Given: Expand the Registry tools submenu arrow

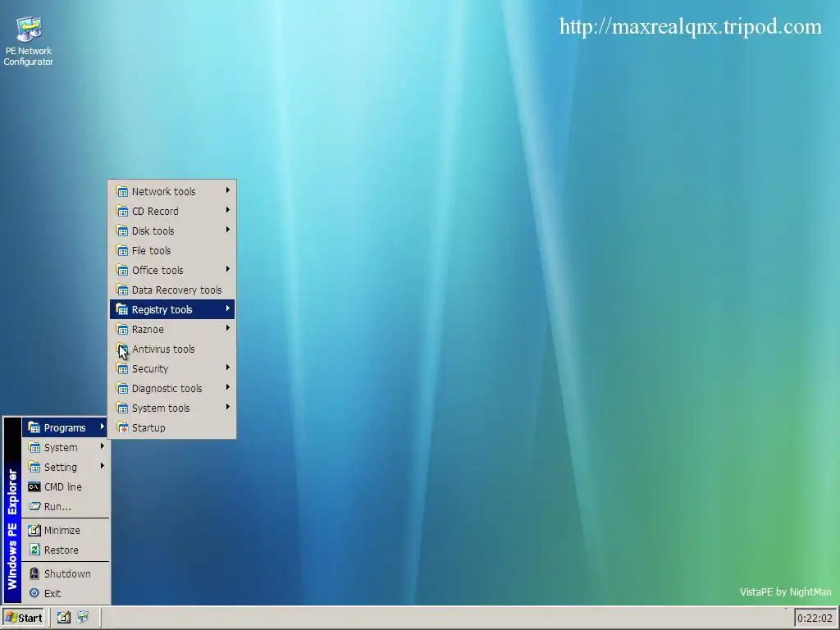Looking at the screenshot, I should 228,308.
